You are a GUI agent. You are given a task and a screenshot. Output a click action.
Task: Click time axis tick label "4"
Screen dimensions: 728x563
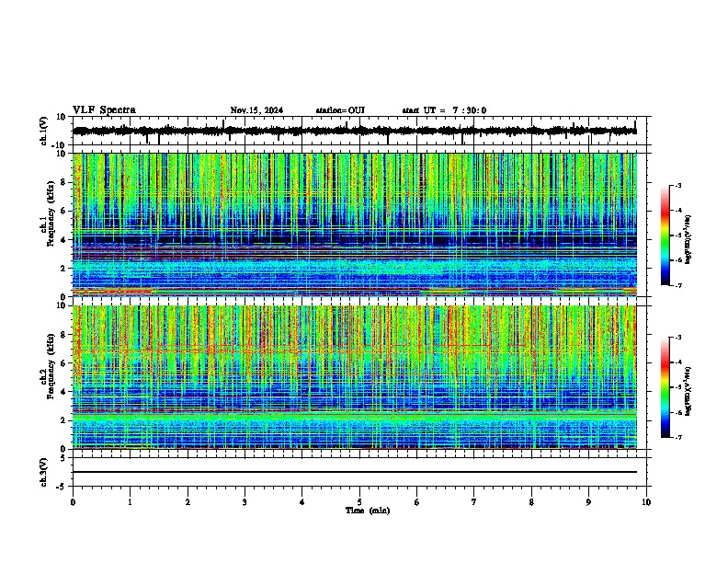(302, 502)
